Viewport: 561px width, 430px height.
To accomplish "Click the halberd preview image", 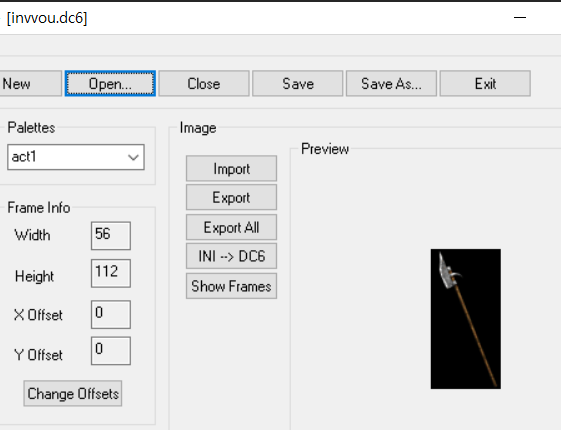I will click(466, 319).
